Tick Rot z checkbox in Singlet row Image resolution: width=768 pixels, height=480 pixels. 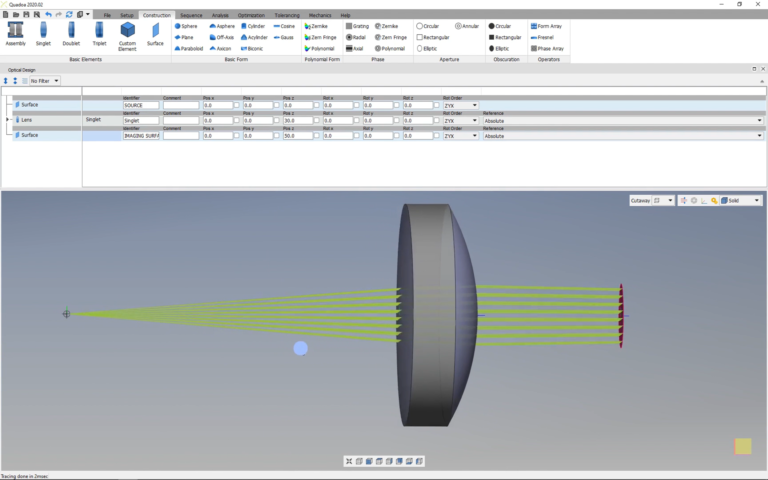(x=436, y=120)
